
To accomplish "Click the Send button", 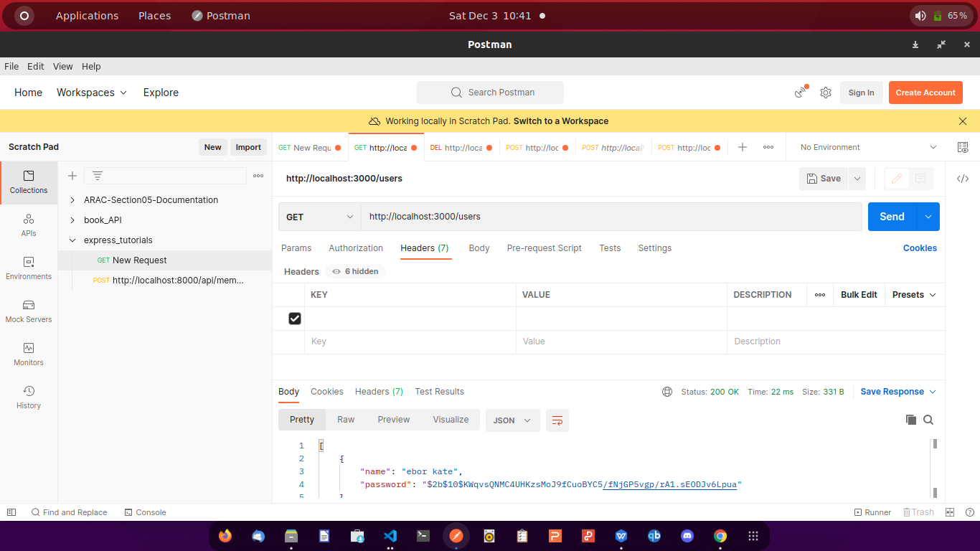I will coord(892,216).
